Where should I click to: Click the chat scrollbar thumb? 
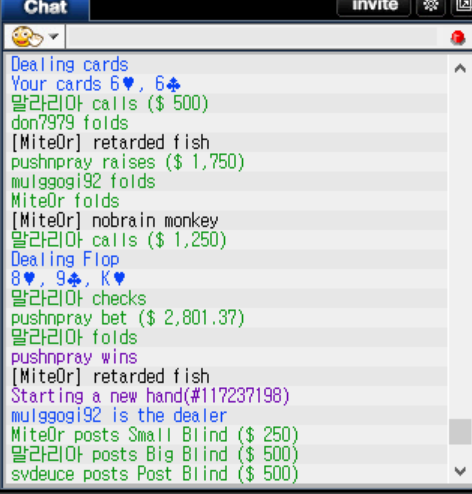click(460, 432)
